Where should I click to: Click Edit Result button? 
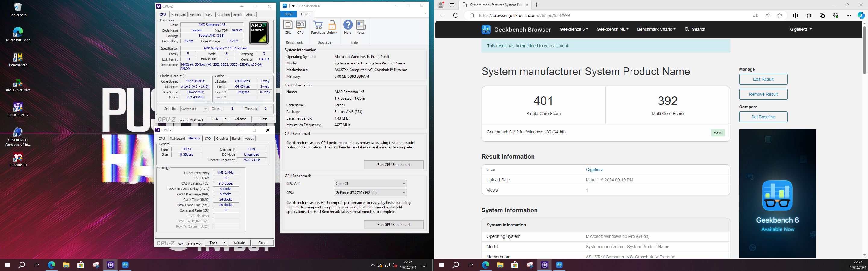(x=763, y=79)
